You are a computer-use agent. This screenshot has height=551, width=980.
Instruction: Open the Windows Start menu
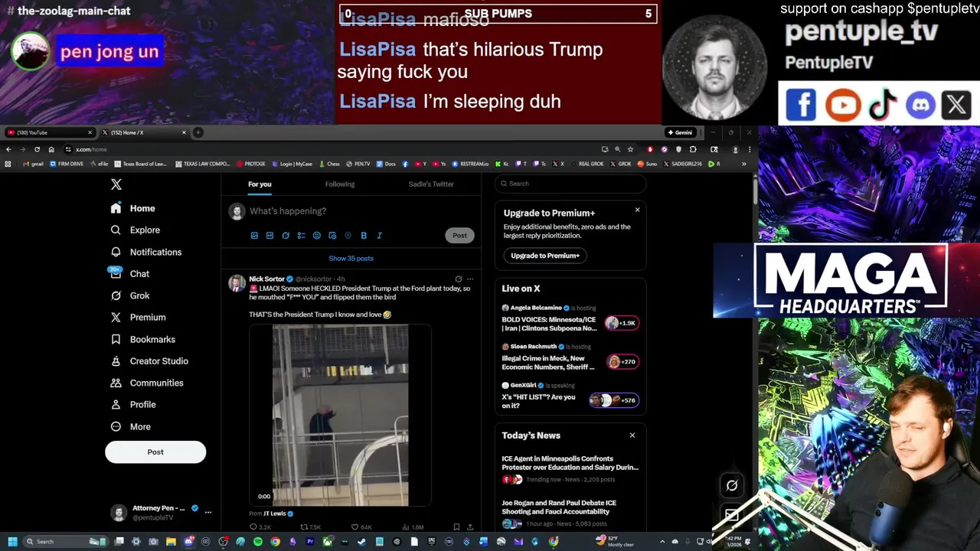coord(12,542)
